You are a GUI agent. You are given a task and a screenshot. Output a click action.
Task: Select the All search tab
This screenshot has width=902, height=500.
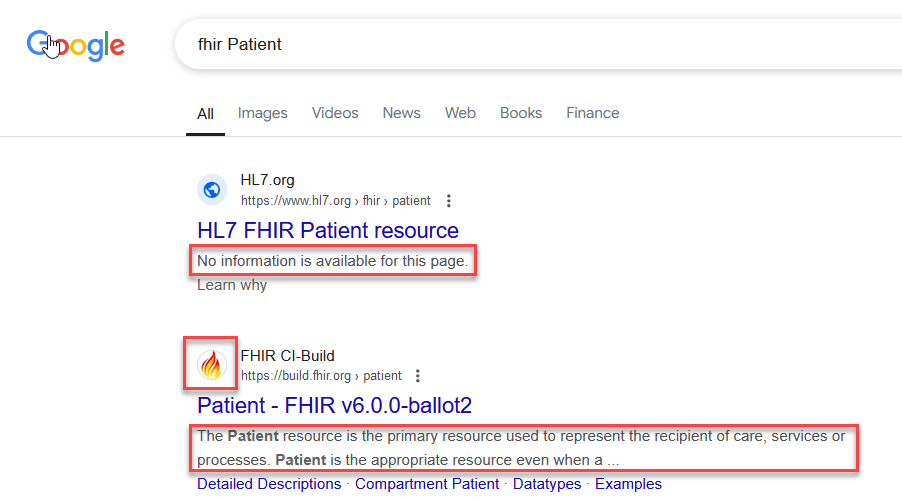click(205, 114)
